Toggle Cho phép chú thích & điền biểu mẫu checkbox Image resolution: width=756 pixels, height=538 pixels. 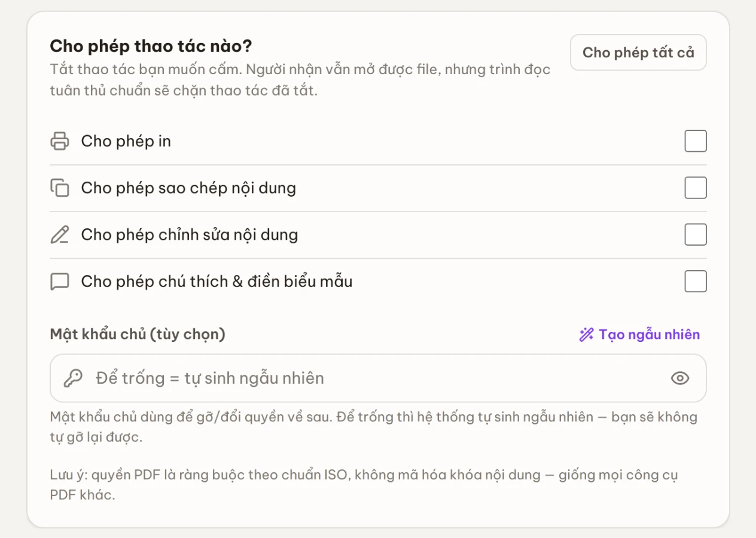(695, 282)
